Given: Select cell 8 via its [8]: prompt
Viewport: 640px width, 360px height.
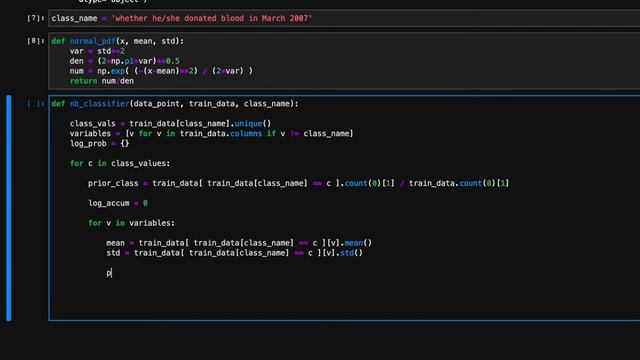Looking at the screenshot, I should [36, 41].
